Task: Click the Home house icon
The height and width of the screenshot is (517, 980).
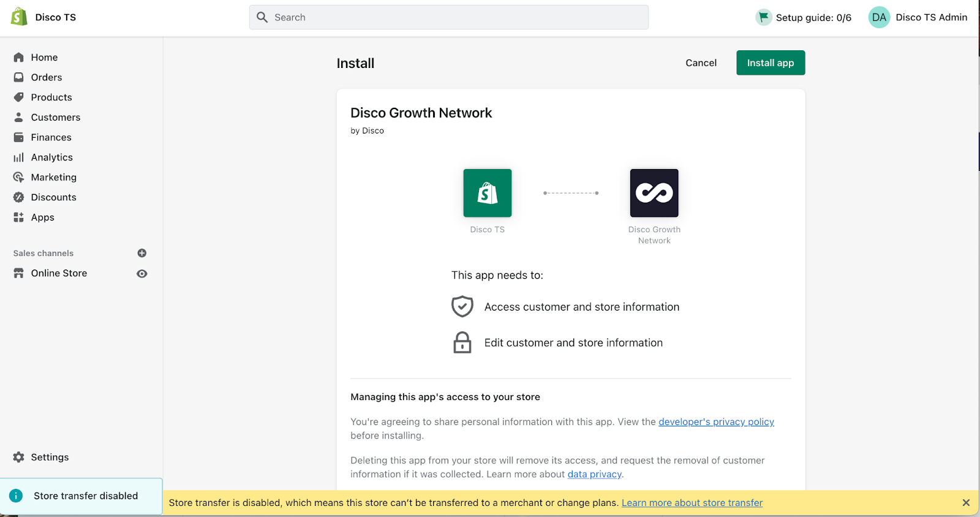Action: (x=19, y=57)
